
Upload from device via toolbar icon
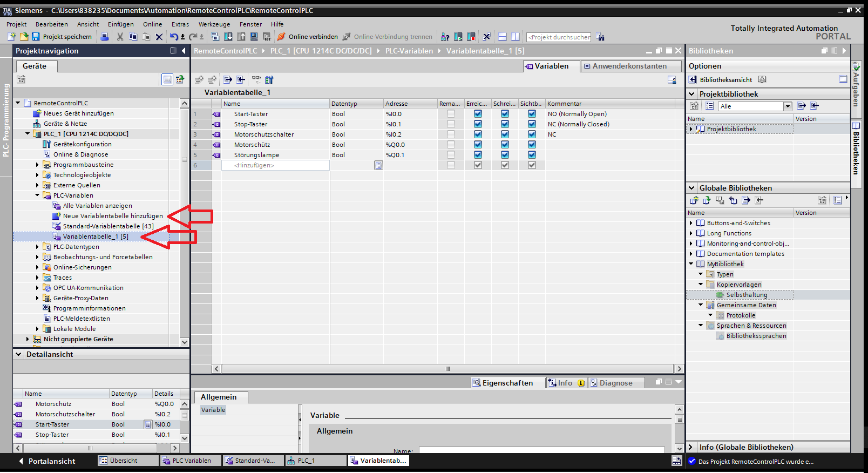241,37
